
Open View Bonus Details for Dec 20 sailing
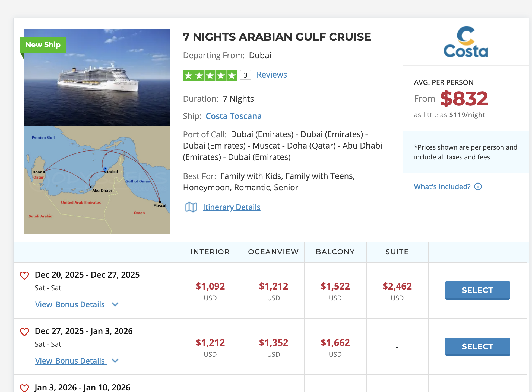pos(71,304)
